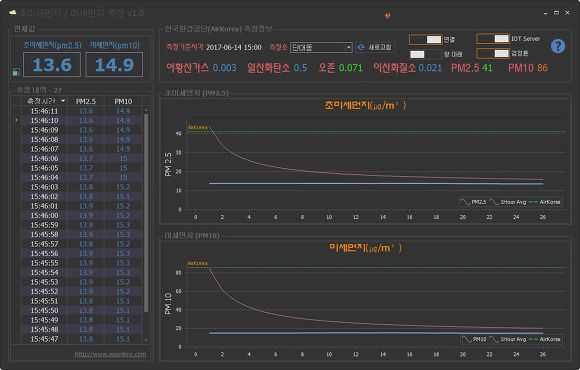Click the refresh arrows icon beside 새로고침
Screen dimensions: 580x370
(x=361, y=47)
